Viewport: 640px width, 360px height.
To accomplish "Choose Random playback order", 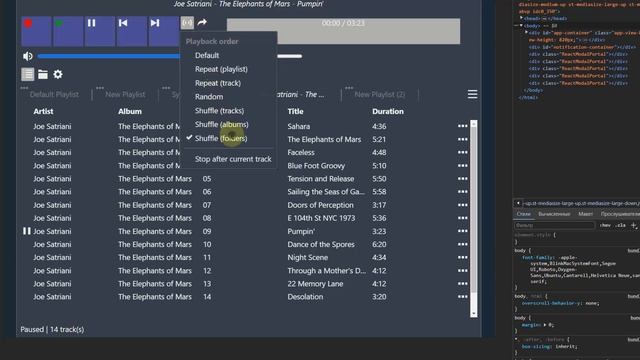I will [209, 97].
